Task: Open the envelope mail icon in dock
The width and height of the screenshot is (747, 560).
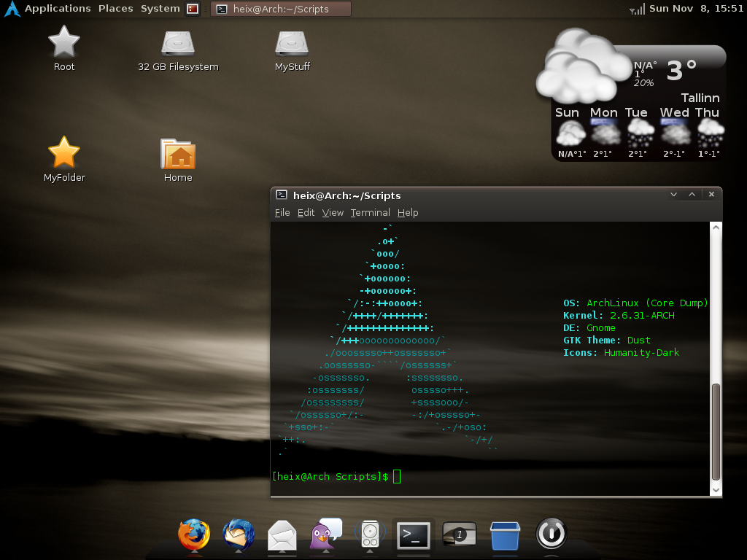Action: click(282, 535)
